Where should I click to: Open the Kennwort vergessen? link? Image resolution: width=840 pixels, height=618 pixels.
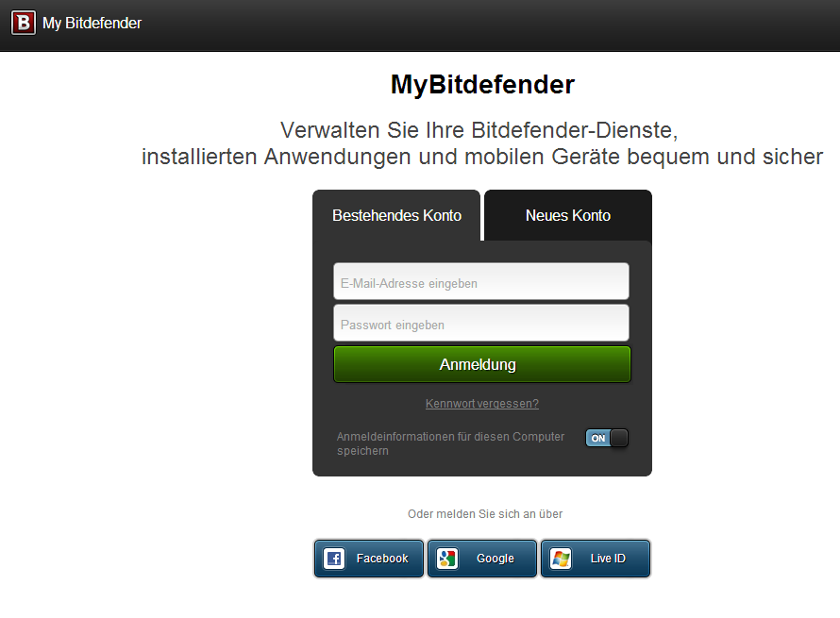point(481,404)
